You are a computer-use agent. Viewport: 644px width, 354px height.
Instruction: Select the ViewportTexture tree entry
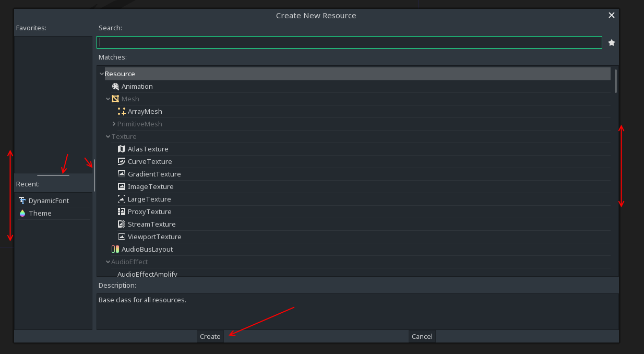pyautogui.click(x=154, y=237)
